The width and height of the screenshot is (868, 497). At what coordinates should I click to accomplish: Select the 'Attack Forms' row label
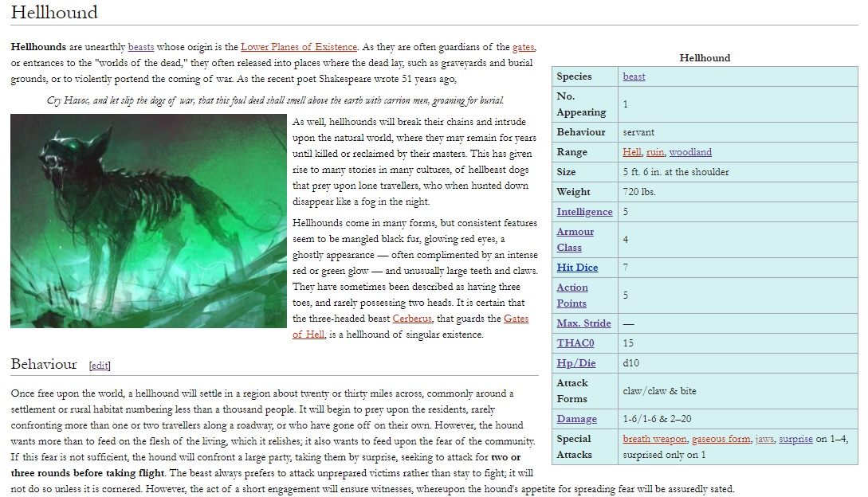[572, 391]
